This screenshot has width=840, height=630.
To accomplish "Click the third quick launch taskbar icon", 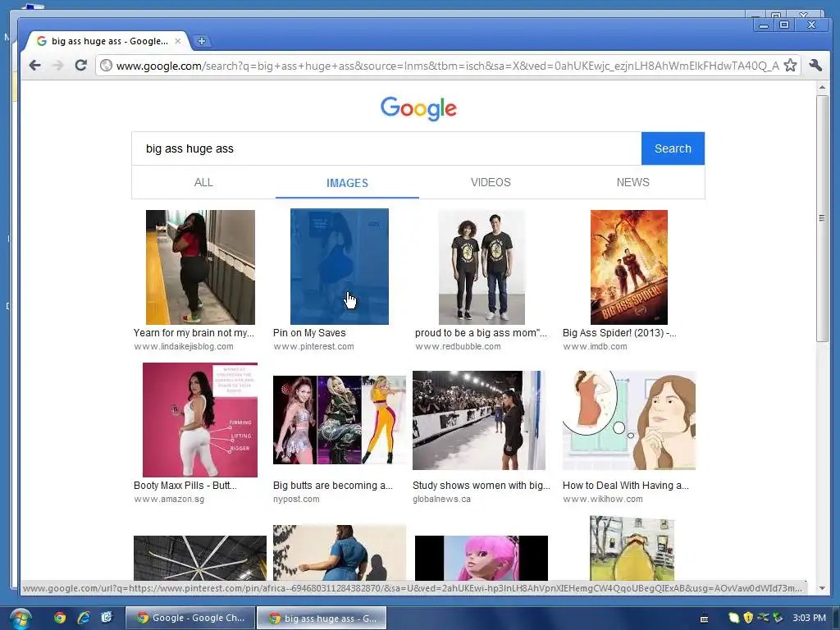I will click(107, 618).
